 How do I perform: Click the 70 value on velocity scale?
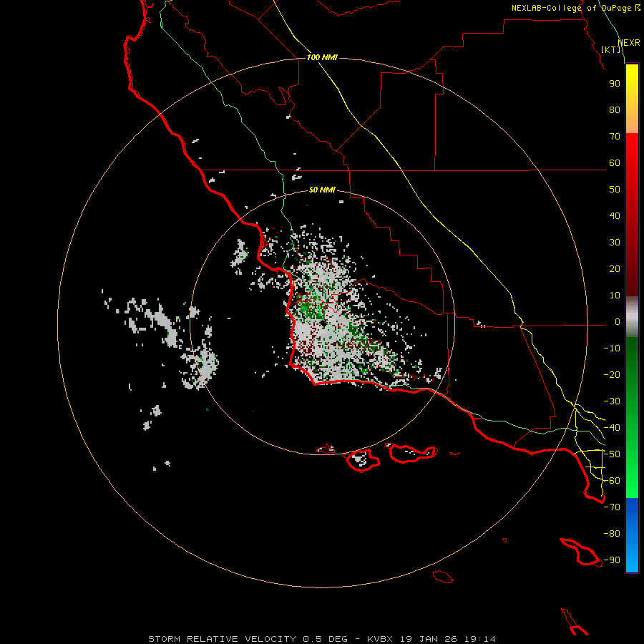(615, 137)
